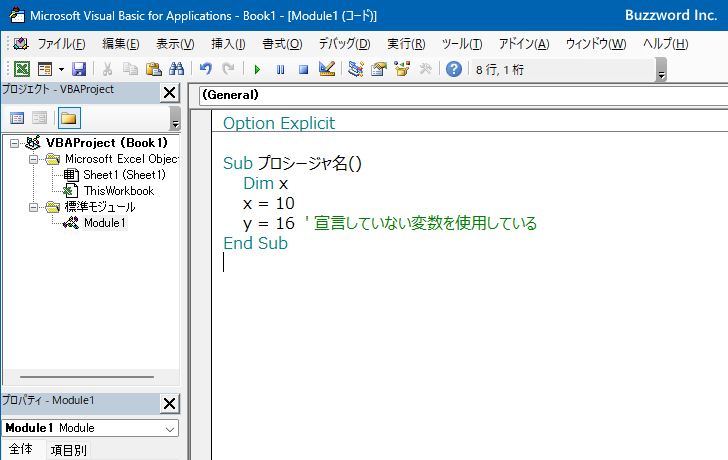Close the プロパティ - Module1 pane
Viewport: 728px width, 460px height.
tap(169, 403)
